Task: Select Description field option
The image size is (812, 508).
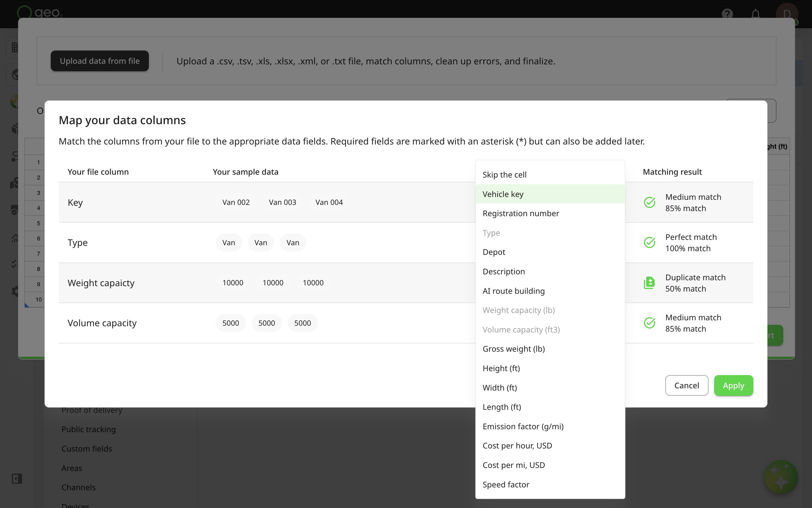Action: (550, 271)
